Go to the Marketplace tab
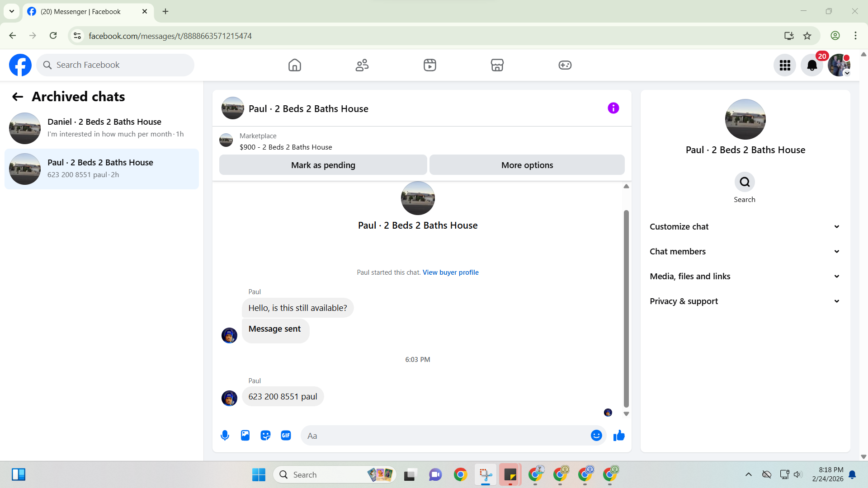 pyautogui.click(x=497, y=66)
